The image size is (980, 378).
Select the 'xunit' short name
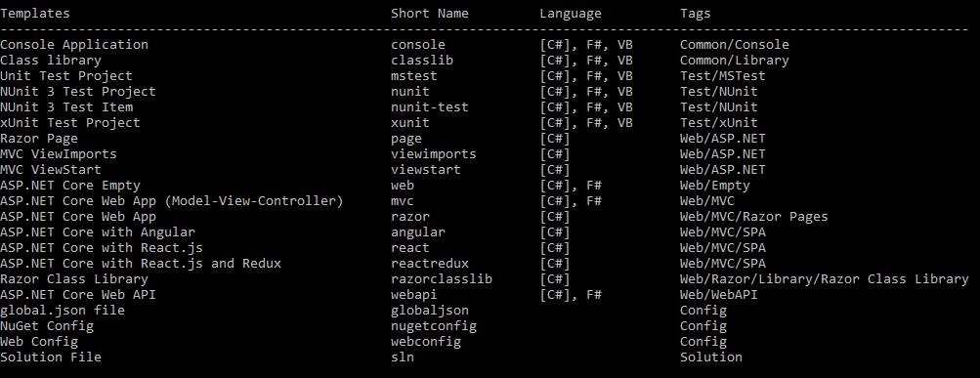click(x=410, y=123)
